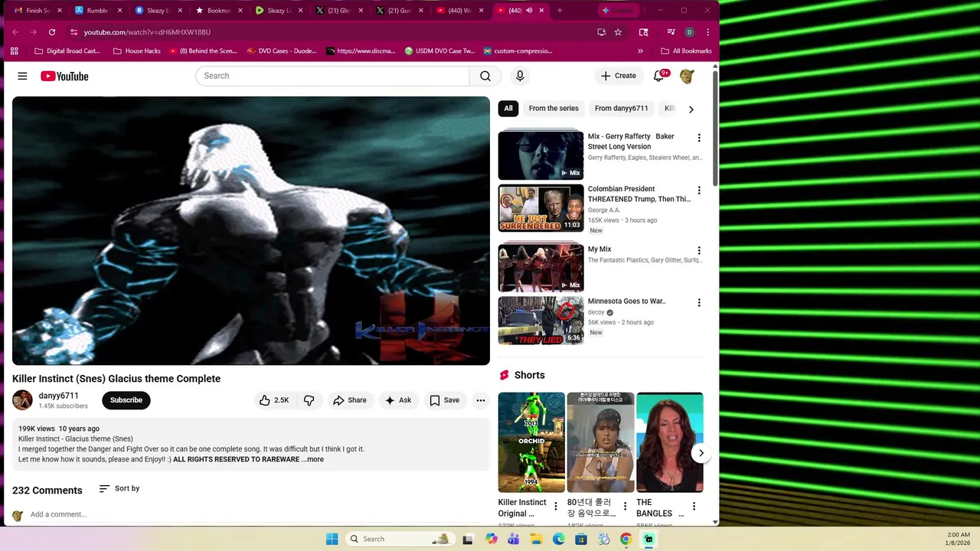980x551 pixels.
Task: Mute the playing tab's speaker icon
Action: pos(529,11)
